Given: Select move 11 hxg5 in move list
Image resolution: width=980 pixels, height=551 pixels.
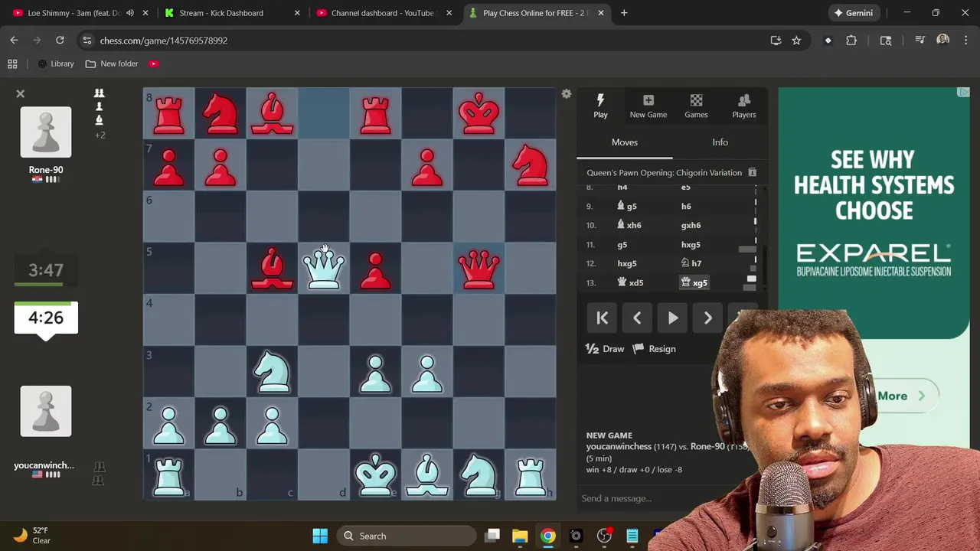Looking at the screenshot, I should (x=691, y=245).
